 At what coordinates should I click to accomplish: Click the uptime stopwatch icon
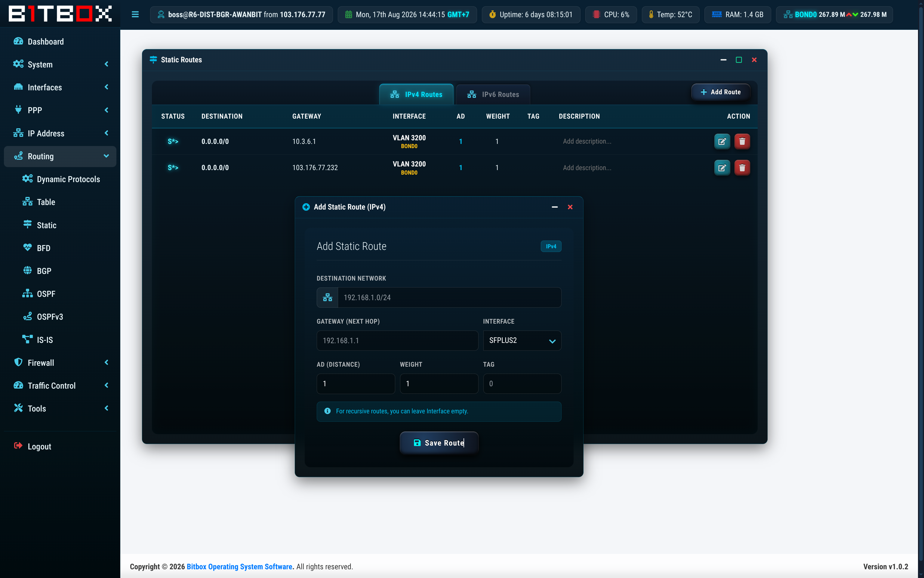(x=493, y=14)
